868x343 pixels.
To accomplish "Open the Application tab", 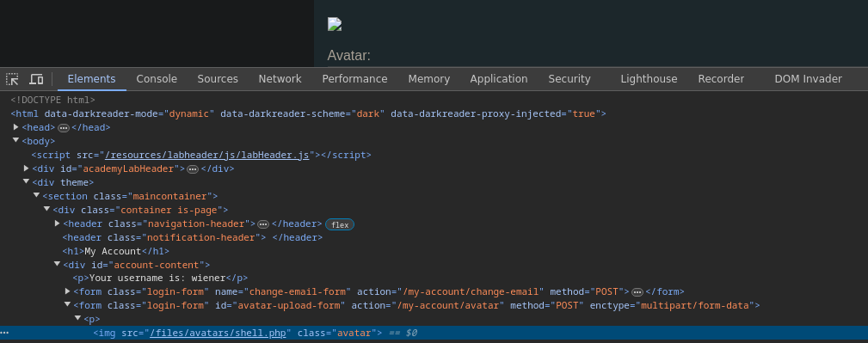I will 499,79.
